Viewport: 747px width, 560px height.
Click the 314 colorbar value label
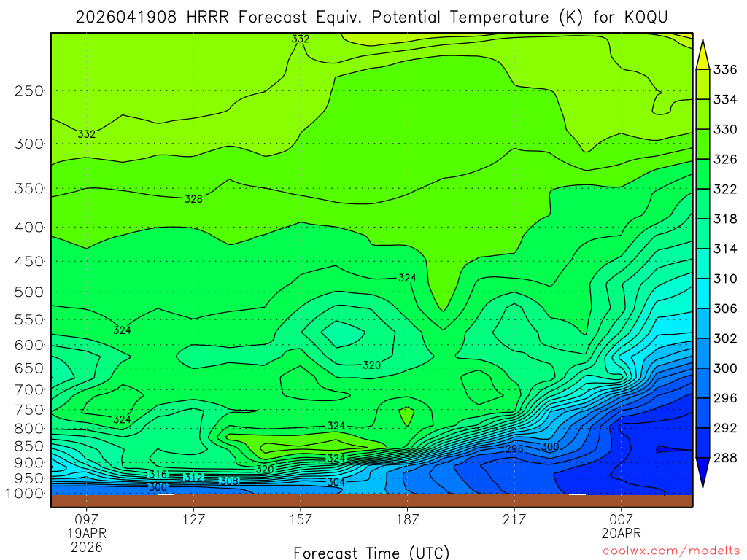coord(725,249)
